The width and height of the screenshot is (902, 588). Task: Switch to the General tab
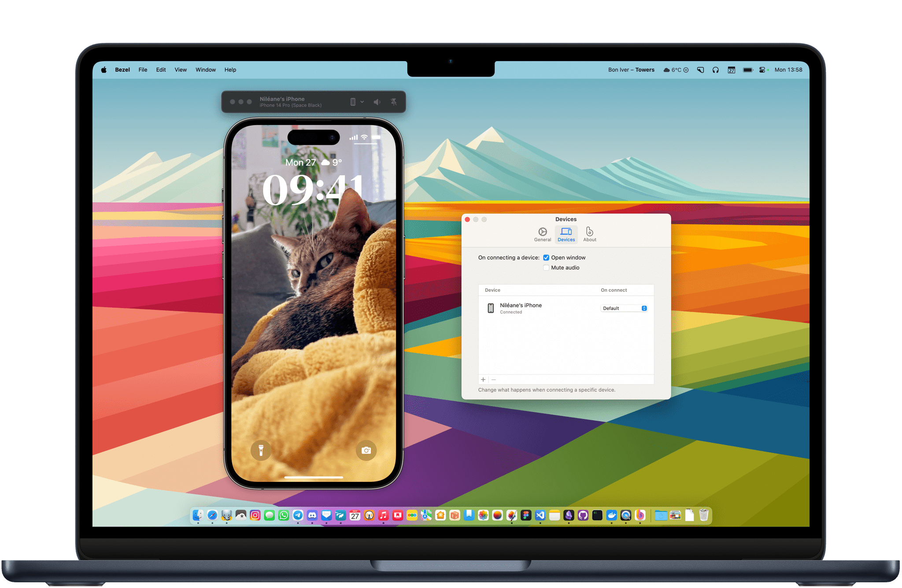tap(541, 235)
